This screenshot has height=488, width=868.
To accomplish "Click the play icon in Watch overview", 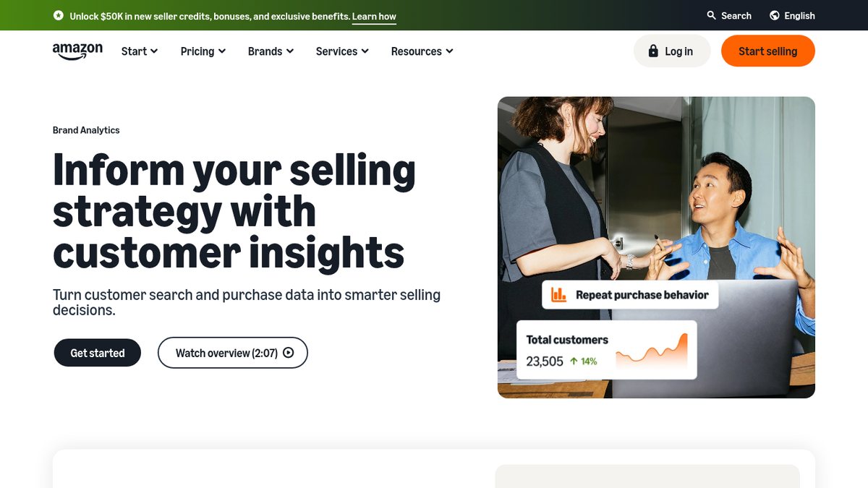I will tap(289, 353).
